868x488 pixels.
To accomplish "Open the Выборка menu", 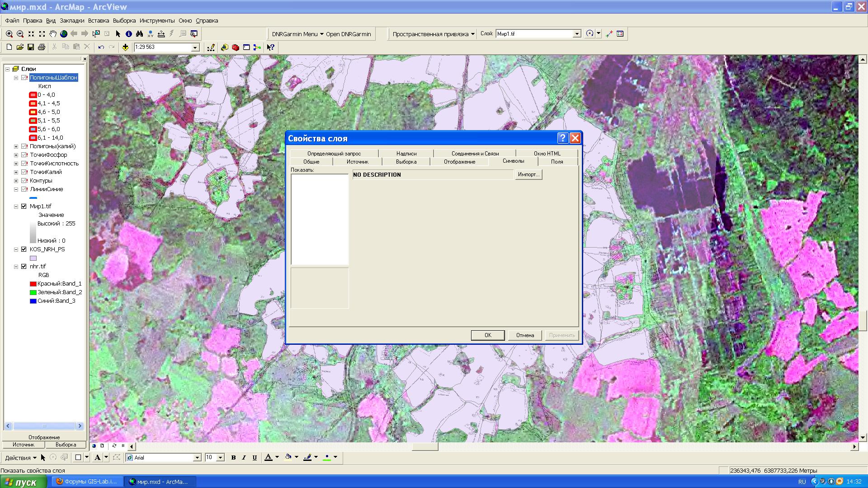I will point(124,21).
